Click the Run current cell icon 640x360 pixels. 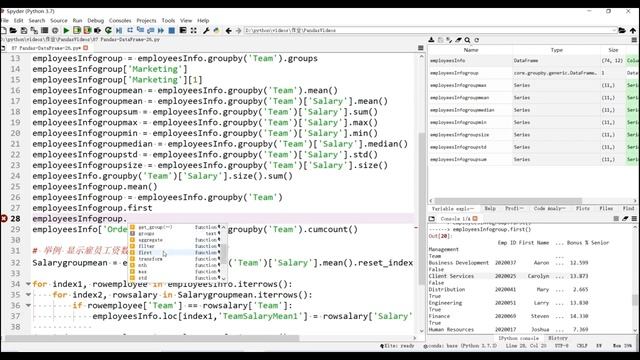pyautogui.click(x=77, y=30)
